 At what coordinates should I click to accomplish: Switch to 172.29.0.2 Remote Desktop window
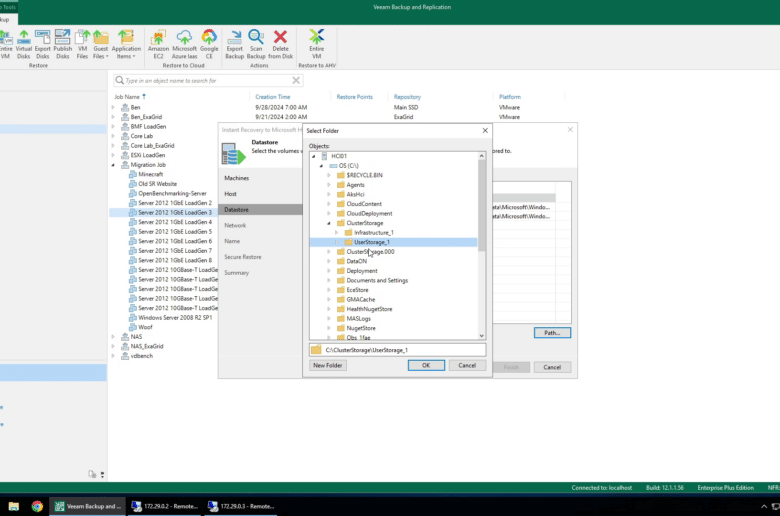165,506
